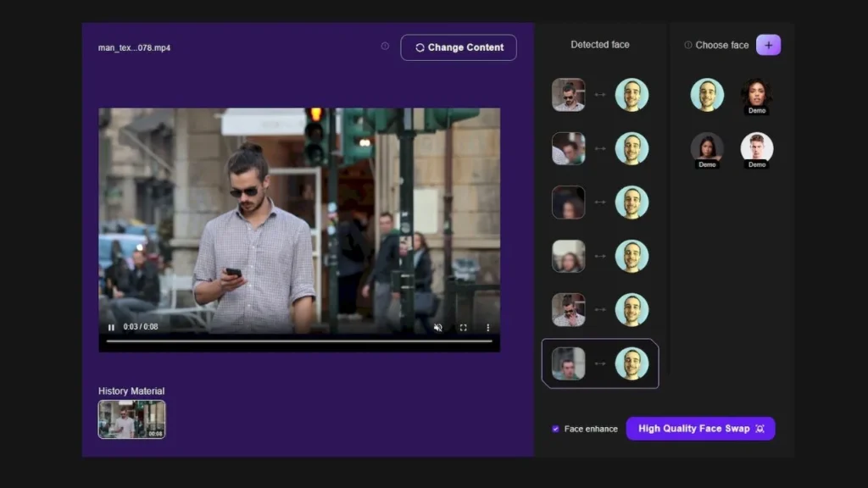Click the arrow on the third detected face row
Image resolution: width=868 pixels, height=488 pixels.
coord(600,202)
